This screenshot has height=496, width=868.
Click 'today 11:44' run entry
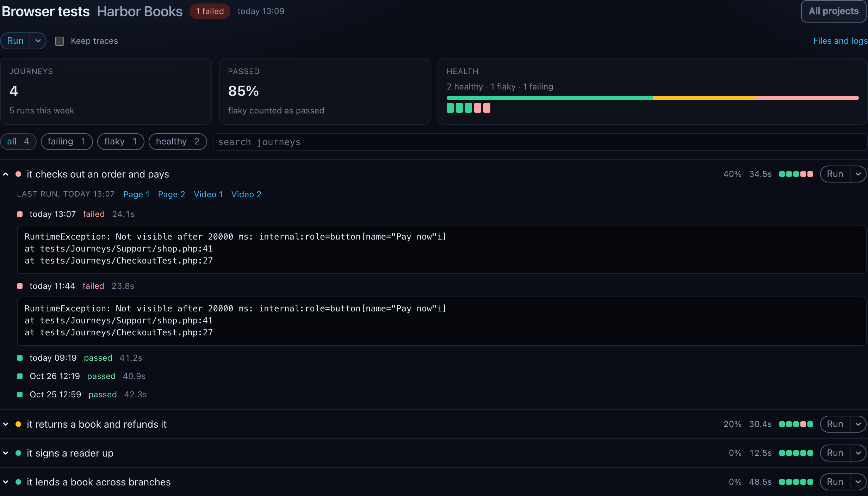click(x=52, y=286)
